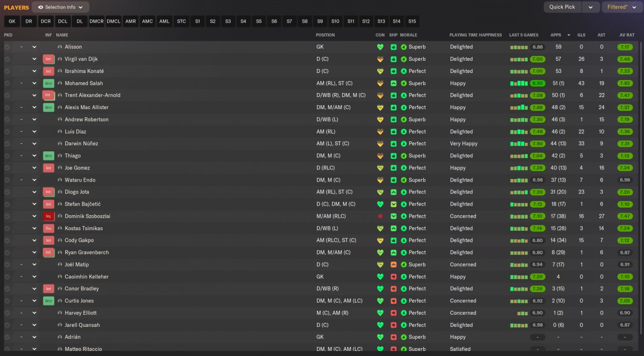Click the Int badge for Trent Alexander-Arnold
The height and width of the screenshot is (356, 644).
pos(48,96)
